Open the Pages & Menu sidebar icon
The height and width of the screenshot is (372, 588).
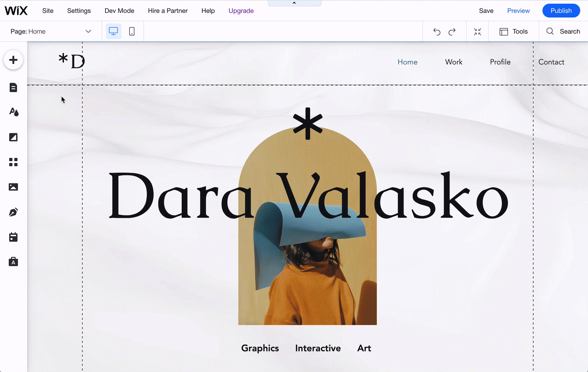13,87
